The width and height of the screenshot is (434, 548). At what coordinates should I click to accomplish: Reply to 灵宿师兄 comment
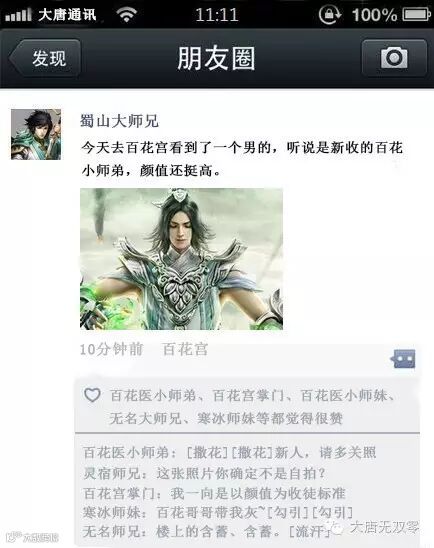(x=204, y=474)
